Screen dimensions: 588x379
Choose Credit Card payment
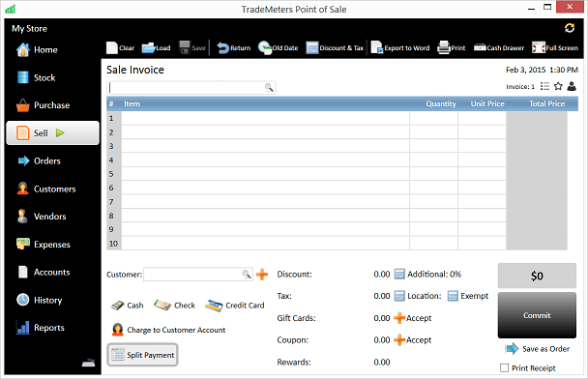235,306
